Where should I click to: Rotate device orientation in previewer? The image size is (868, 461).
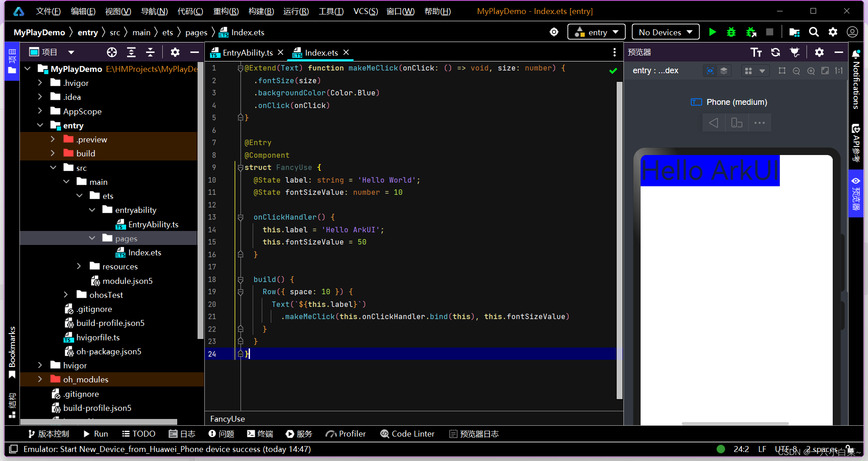(x=737, y=123)
